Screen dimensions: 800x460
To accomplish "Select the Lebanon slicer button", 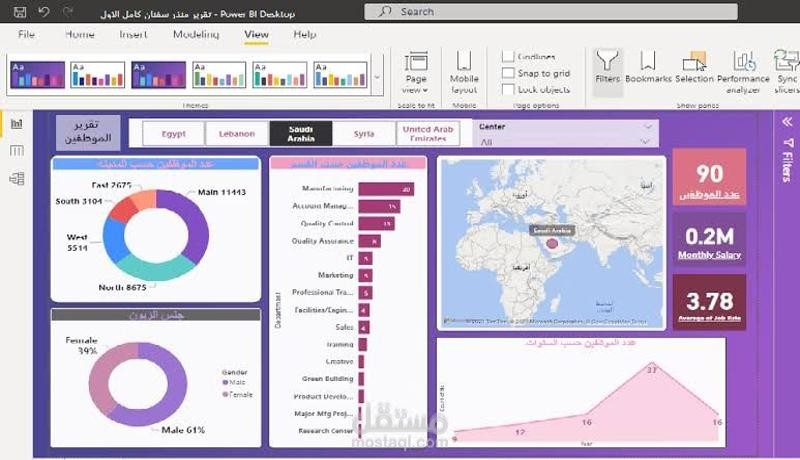I will click(x=237, y=134).
